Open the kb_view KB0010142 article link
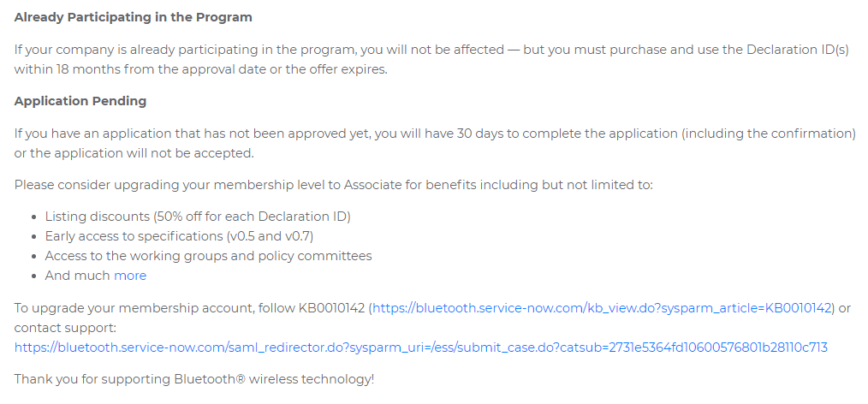Screen dimensions: 868x404 [x=601, y=308]
